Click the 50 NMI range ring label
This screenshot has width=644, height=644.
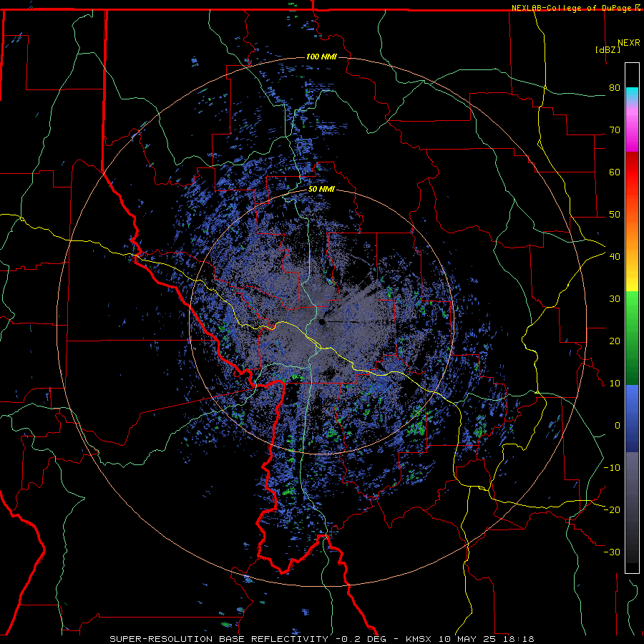pyautogui.click(x=321, y=190)
